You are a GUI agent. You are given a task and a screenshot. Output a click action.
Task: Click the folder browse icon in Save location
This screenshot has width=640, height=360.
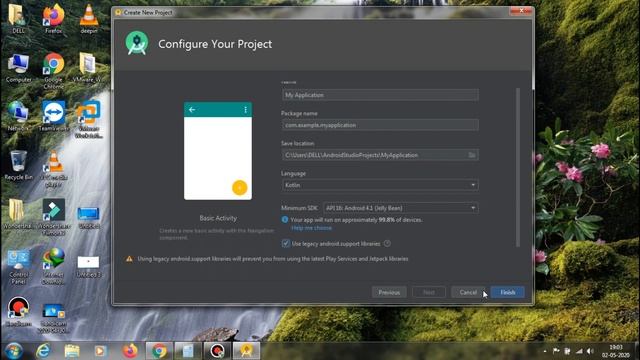point(471,155)
